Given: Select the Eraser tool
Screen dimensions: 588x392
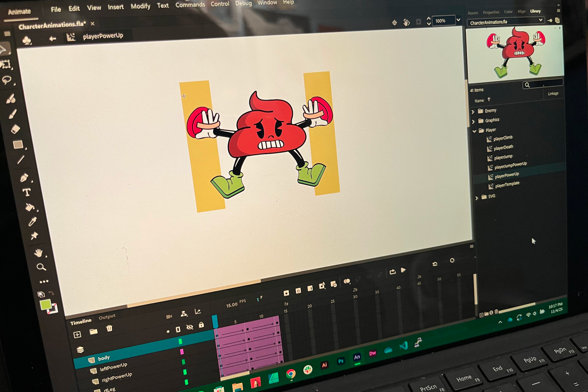Looking at the screenshot, I should (15, 129).
